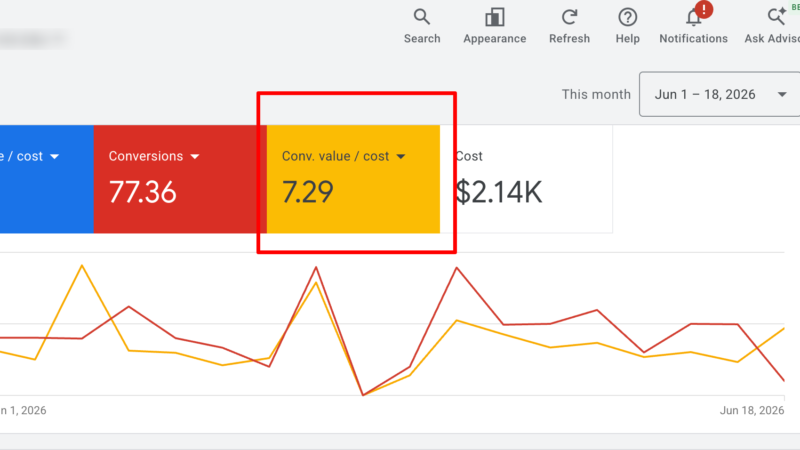This screenshot has width=800, height=450.
Task: Click the 'Conversions' metric name on the red card
Action: 145,156
